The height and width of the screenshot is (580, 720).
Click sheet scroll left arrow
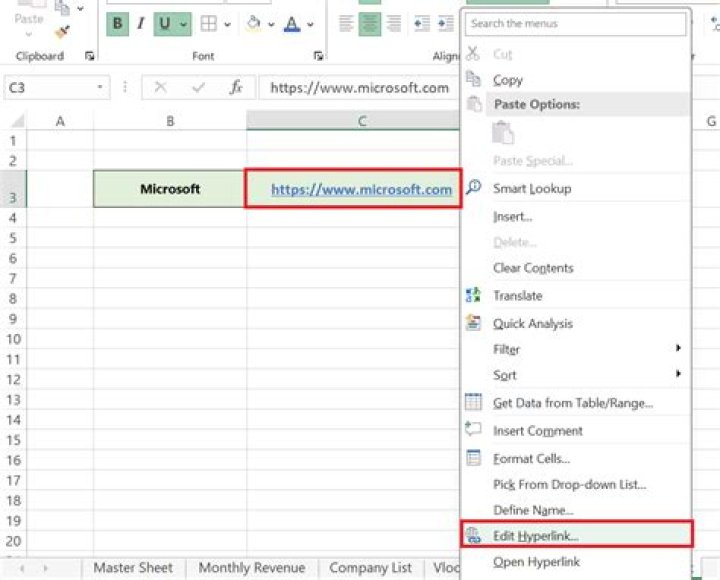click(22, 569)
